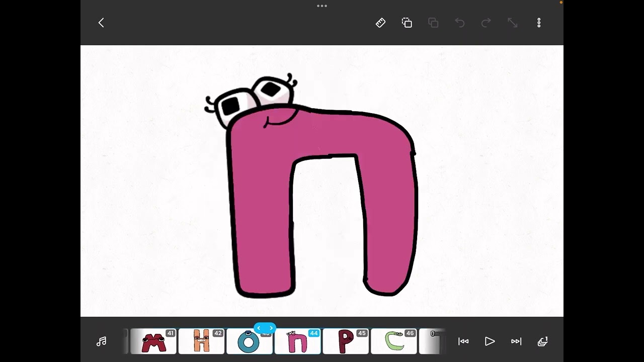Go back using the left chevron arrow
This screenshot has width=644, height=362.
(101, 23)
